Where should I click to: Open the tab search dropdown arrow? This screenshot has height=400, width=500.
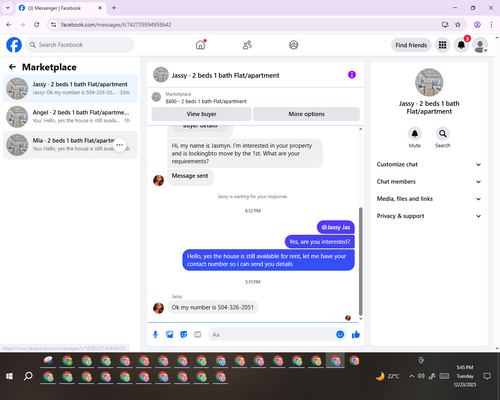[x=8, y=8]
